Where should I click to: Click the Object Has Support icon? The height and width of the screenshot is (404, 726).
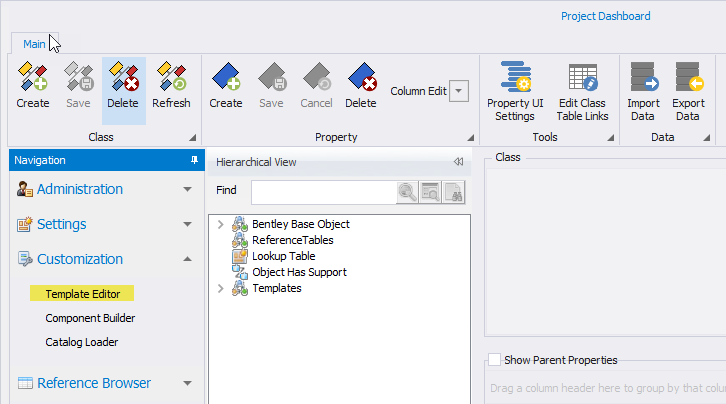(239, 272)
